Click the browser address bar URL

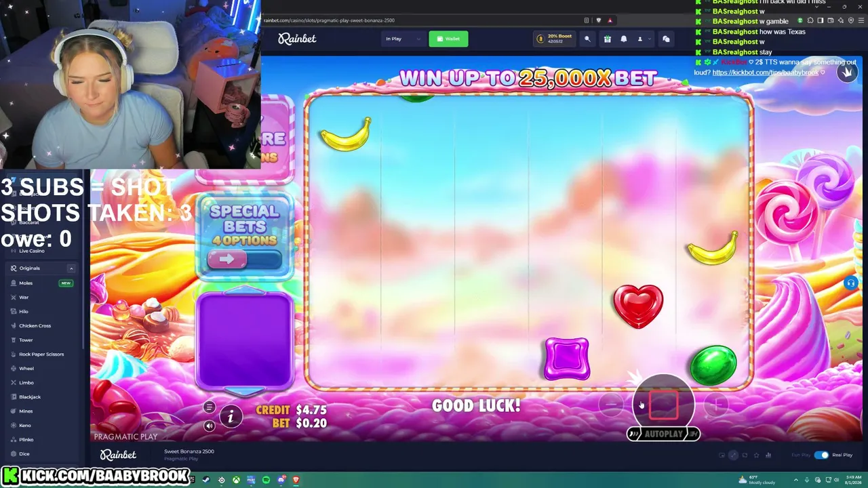(x=329, y=20)
